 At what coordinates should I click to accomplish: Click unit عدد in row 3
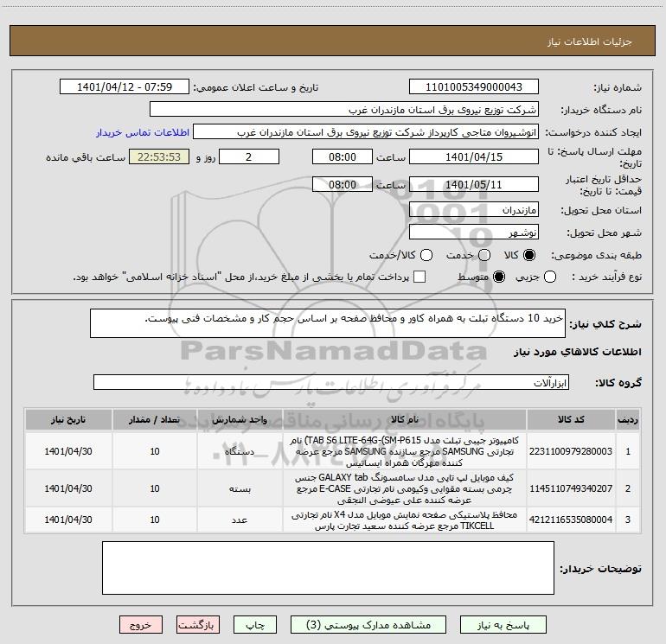tap(240, 520)
